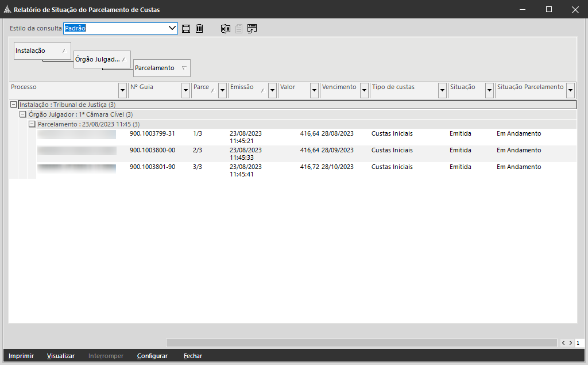Click Fechar to close the report
The width and height of the screenshot is (588, 365).
[x=193, y=356]
